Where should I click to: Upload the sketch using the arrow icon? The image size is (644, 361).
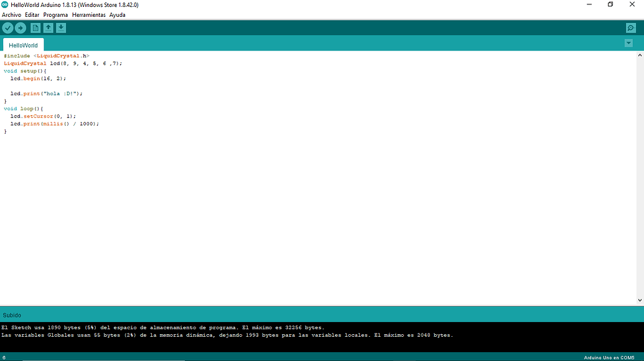click(x=21, y=27)
